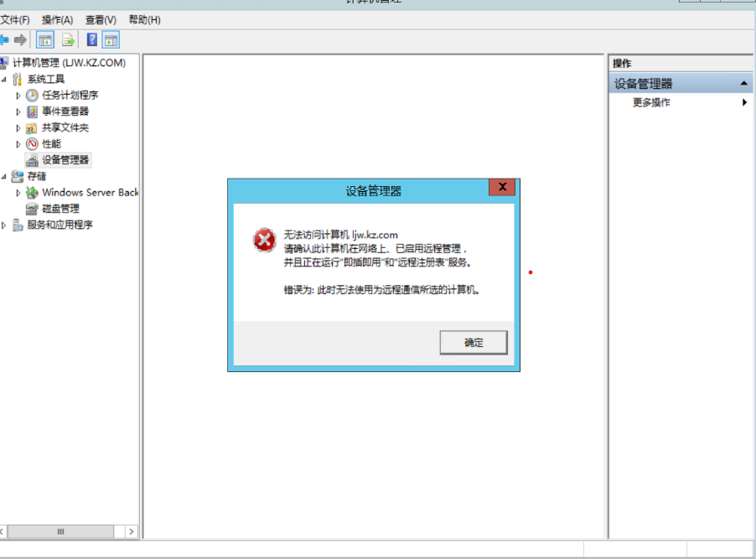Select Windows Server Backup node
756x559 pixels.
coord(91,193)
